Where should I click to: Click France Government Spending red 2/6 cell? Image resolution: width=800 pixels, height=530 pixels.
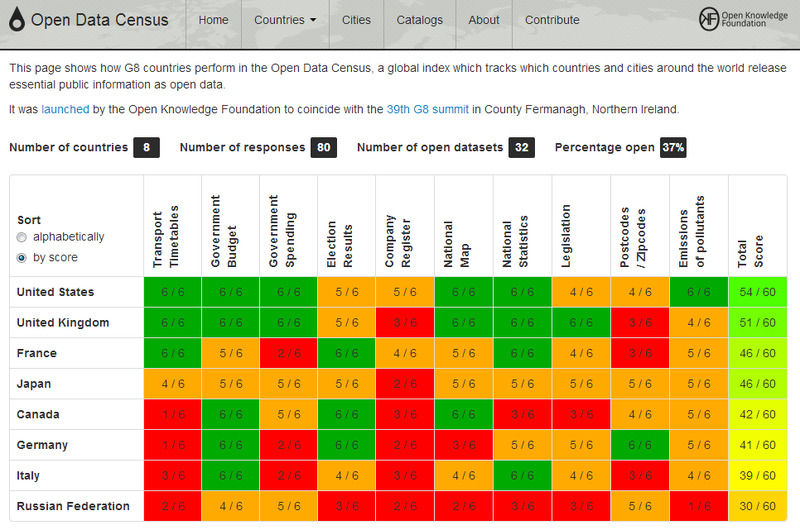tap(289, 353)
